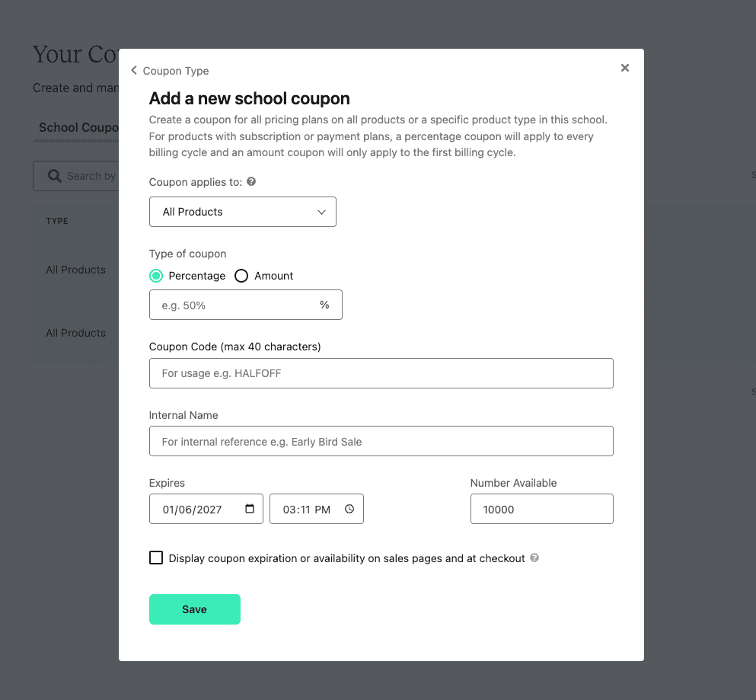Image resolution: width=756 pixels, height=700 pixels.
Task: Click the help icon beside Coupon applies to
Action: click(x=251, y=182)
